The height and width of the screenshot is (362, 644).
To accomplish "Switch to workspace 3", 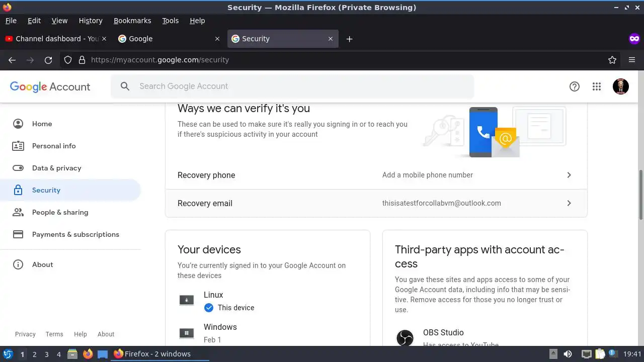I will [46, 354].
